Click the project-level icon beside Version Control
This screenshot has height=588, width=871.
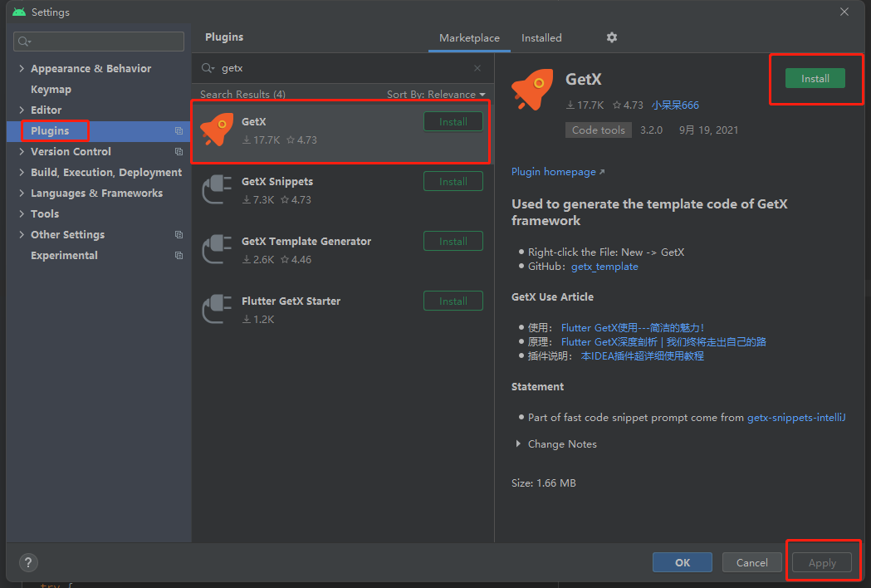click(179, 151)
